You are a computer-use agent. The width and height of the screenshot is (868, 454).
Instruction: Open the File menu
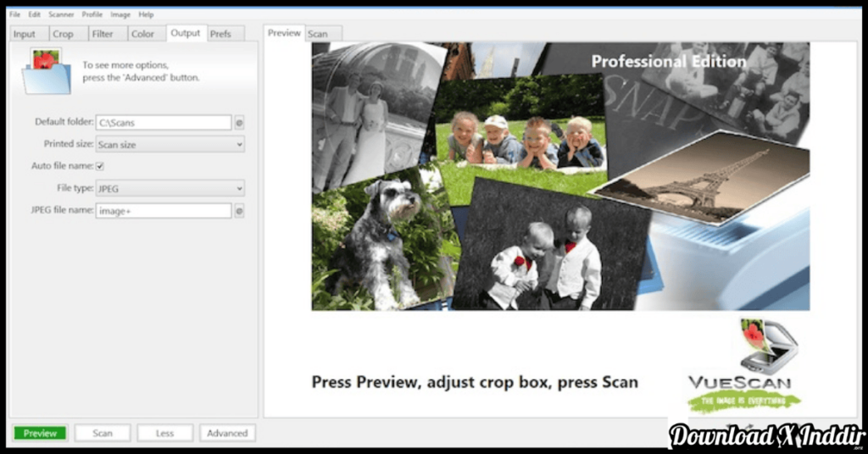pos(14,14)
